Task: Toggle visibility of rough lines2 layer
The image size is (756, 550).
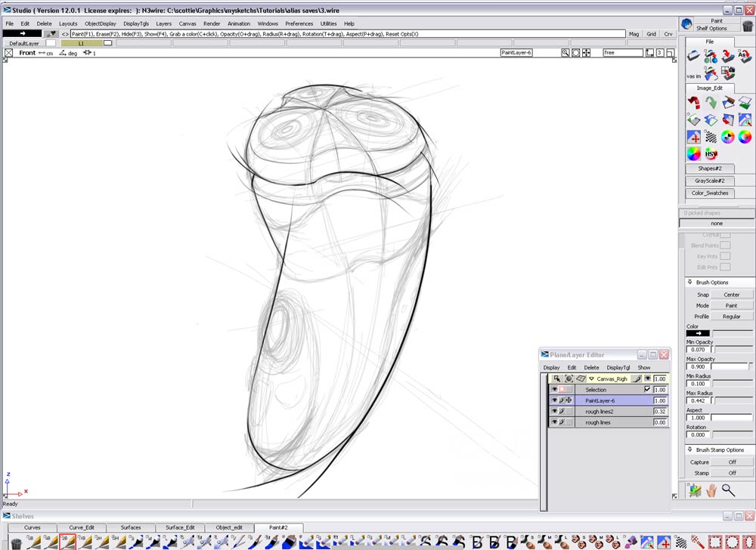Action: point(553,412)
